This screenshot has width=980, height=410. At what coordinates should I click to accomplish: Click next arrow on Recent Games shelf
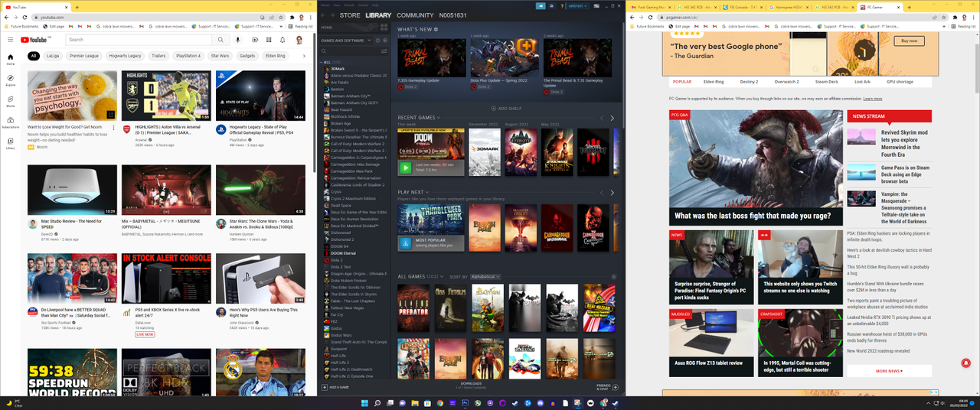612,118
